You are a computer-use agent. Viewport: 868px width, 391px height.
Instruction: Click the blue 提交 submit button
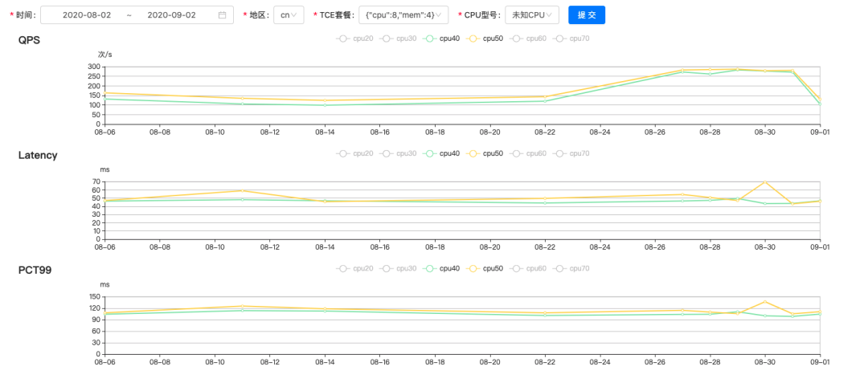(586, 15)
